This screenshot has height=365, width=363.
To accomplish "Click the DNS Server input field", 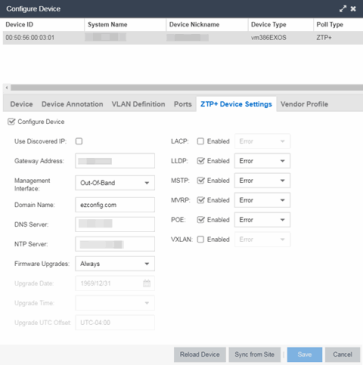I will (115, 225).
